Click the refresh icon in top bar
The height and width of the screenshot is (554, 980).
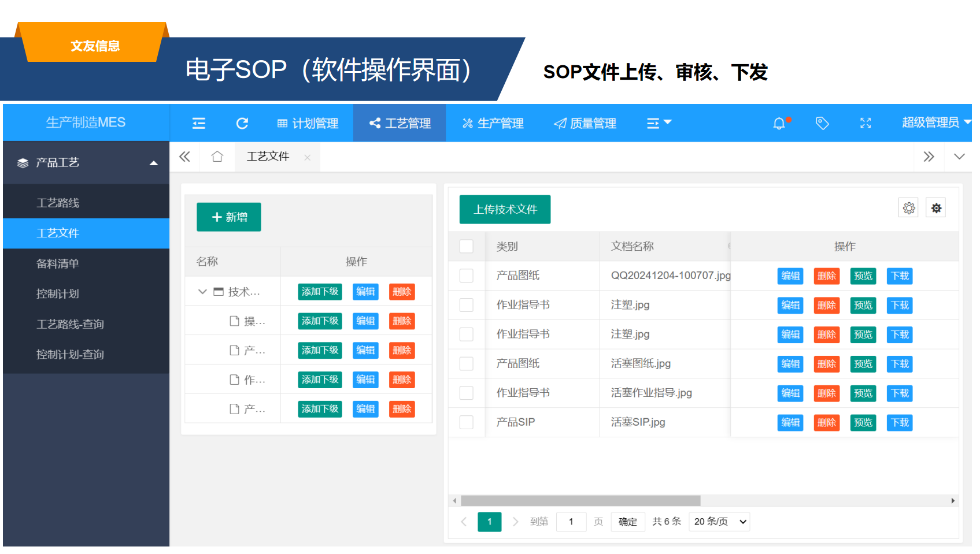pyautogui.click(x=242, y=123)
